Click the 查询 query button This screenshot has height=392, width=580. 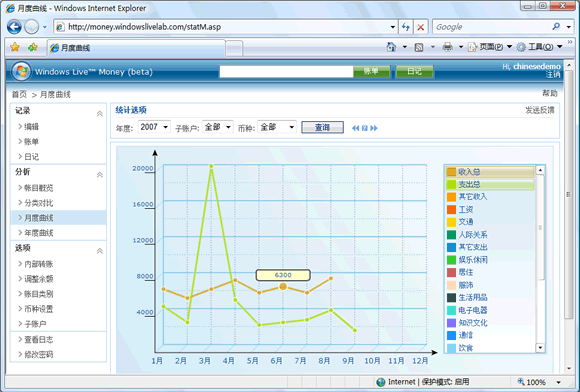click(x=322, y=127)
